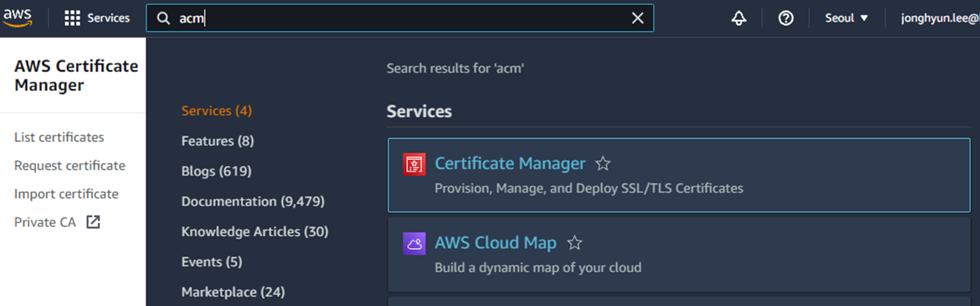This screenshot has width=980, height=306.
Task: Open the Private CA sidebar link
Action: coord(45,222)
